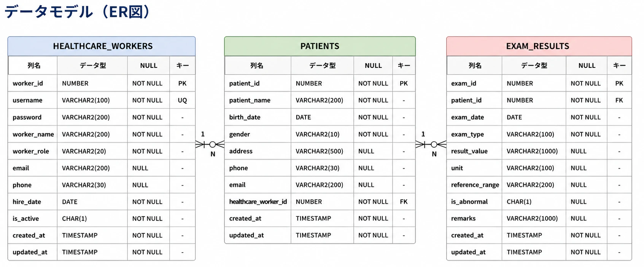Select the result_value VARCHAR2(1000) cell
Screen dimensions: 644x267
tap(534, 151)
